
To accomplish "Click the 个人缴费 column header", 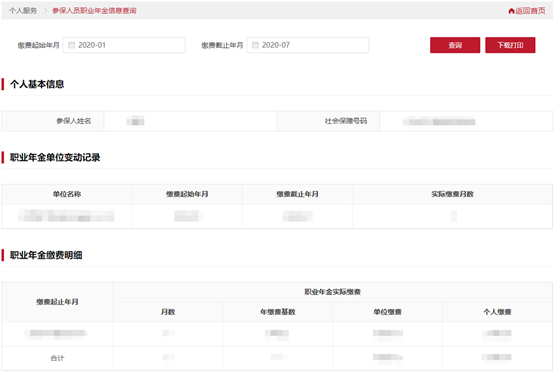I will point(497,312).
